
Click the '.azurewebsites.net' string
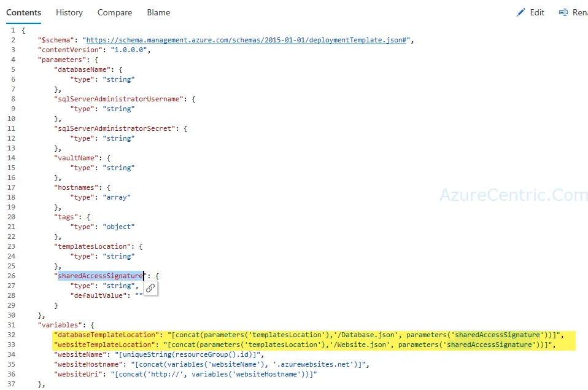(x=314, y=364)
